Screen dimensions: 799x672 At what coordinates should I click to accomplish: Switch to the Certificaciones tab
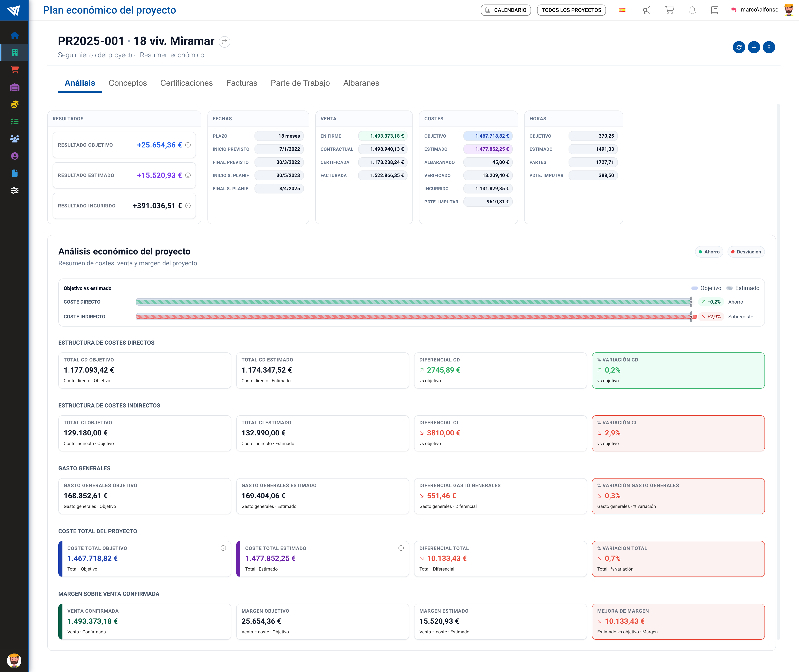(186, 83)
